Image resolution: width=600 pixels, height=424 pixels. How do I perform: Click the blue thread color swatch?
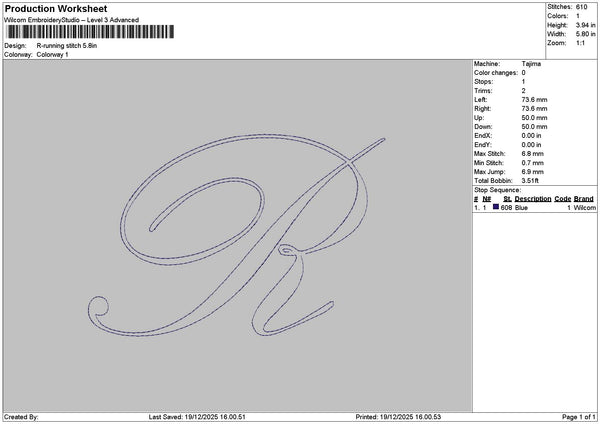(496, 207)
